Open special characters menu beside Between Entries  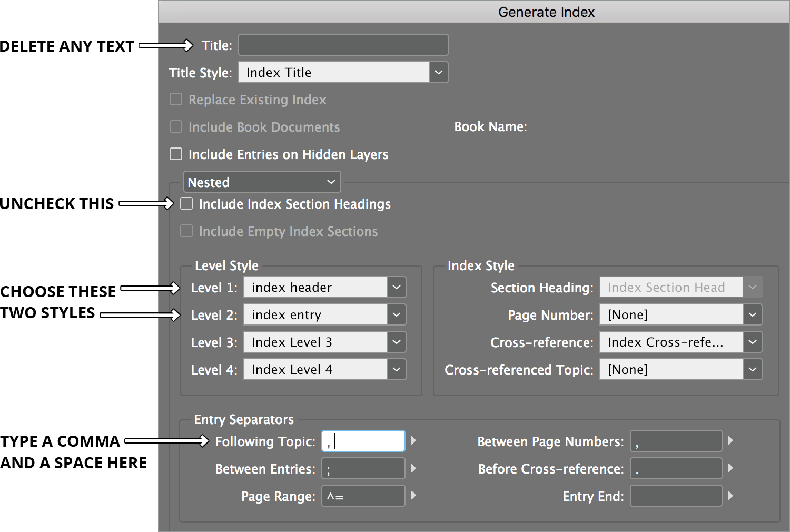pos(413,468)
